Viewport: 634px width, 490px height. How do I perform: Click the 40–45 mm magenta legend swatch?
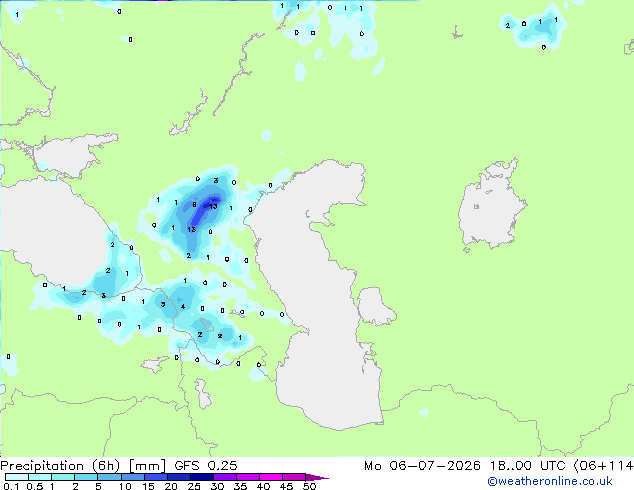271,477
